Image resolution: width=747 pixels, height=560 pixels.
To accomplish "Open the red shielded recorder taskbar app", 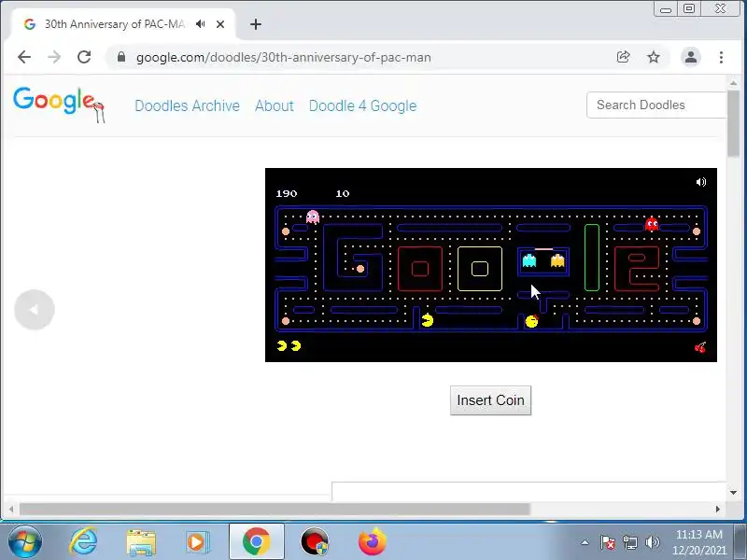I will (315, 542).
